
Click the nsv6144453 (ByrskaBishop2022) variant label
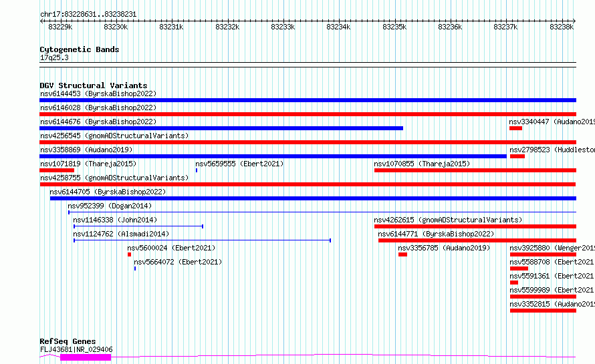point(98,94)
